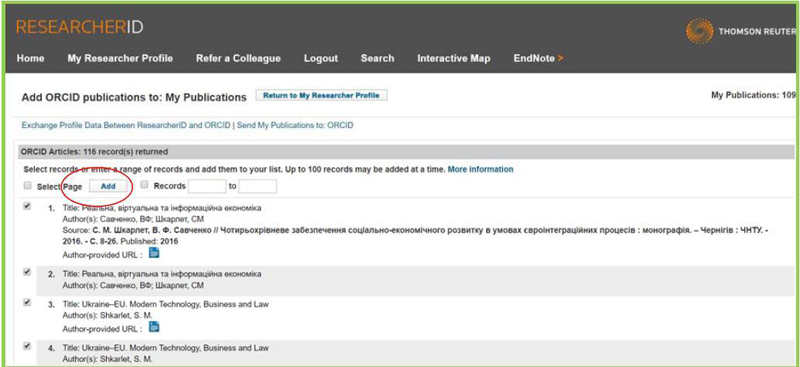800x367 pixels.
Task: Click record 4 author 'Shkarlet, S. M.'
Action: [126, 359]
